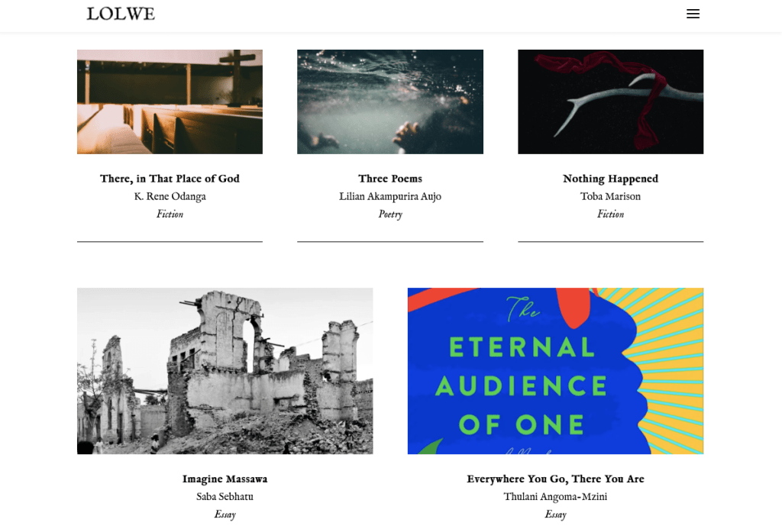The width and height of the screenshot is (782, 532).
Task: Open the 'Imagine Massawa' essay title
Action: tap(225, 479)
